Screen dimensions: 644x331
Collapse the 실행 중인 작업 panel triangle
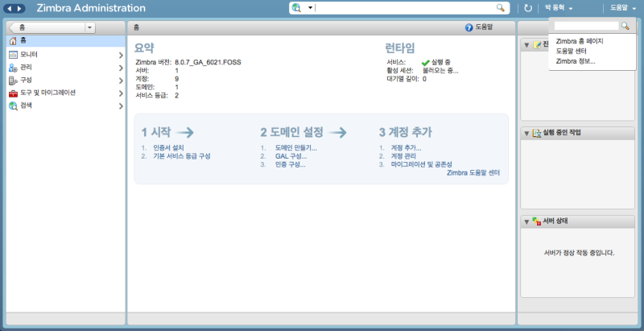click(526, 133)
